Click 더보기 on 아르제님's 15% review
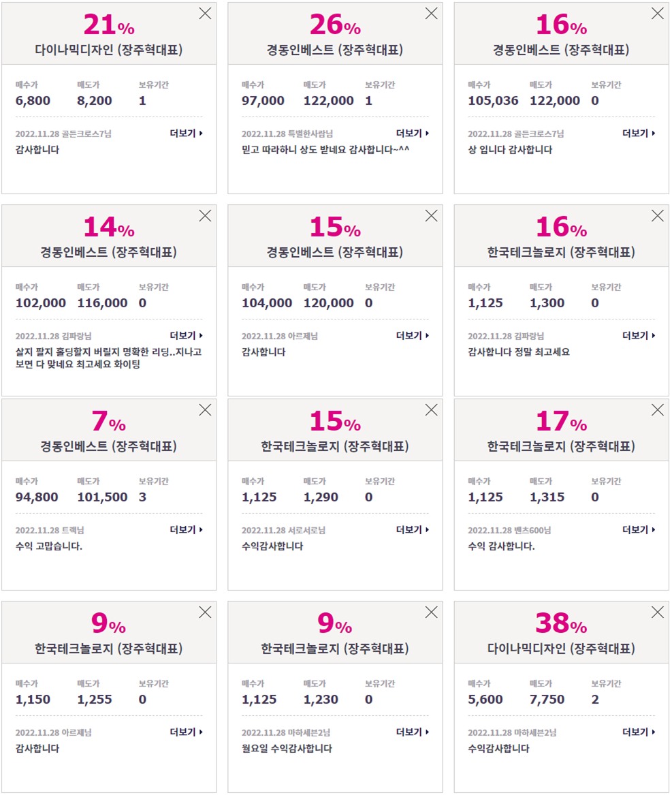This screenshot has width=672, height=795. [x=413, y=336]
